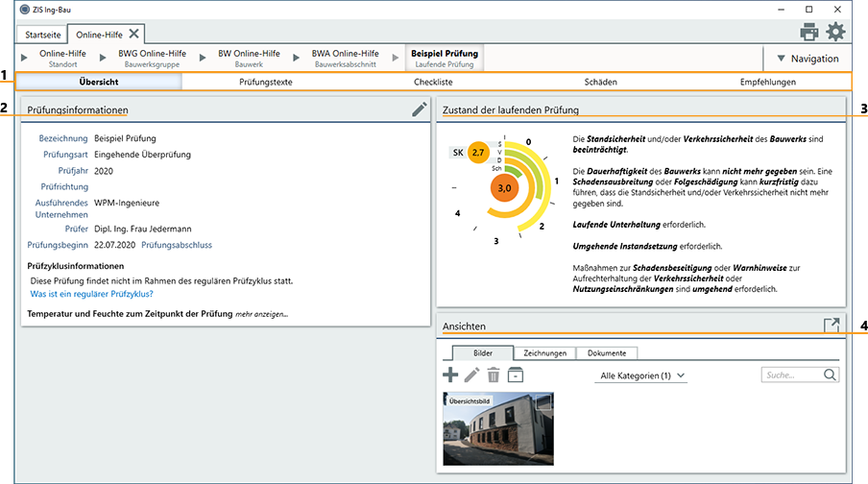Edit Prüfungsinformationen with the pencil icon
Screen dimensions: 868x484
pos(419,109)
